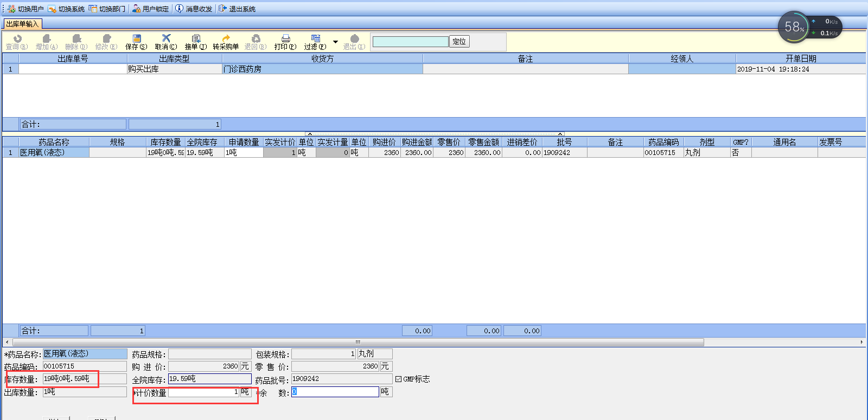Click the 退回(B) return toolbar icon
This screenshot has width=868, height=420.
pos(256,38)
